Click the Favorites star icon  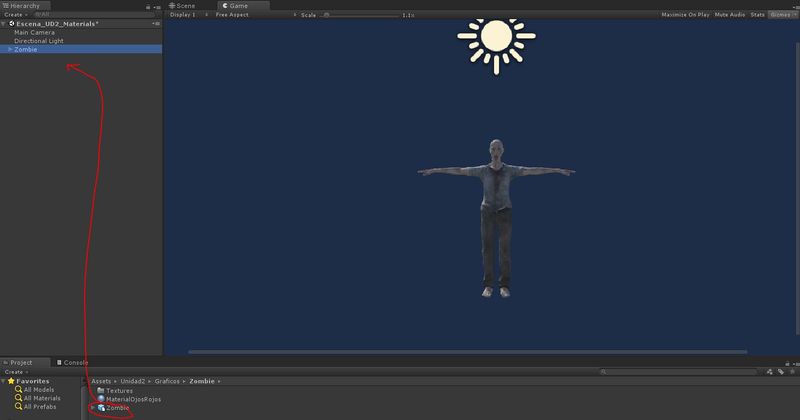(11, 381)
